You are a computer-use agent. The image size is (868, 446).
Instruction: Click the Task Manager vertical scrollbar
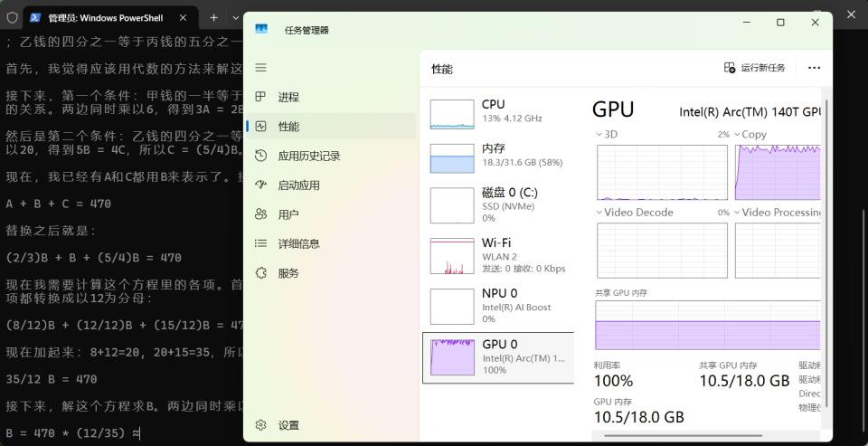pyautogui.click(x=826, y=252)
